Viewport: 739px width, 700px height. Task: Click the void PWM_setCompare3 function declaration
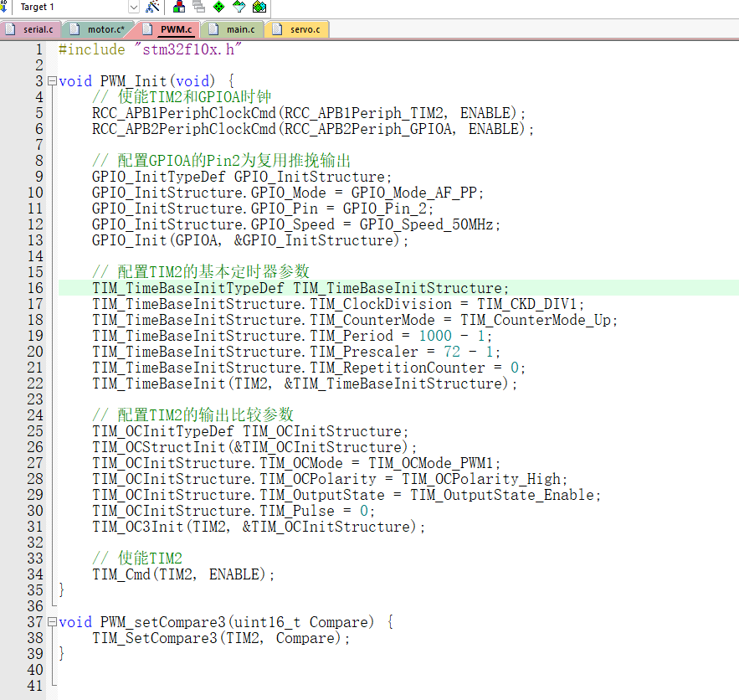click(x=226, y=622)
